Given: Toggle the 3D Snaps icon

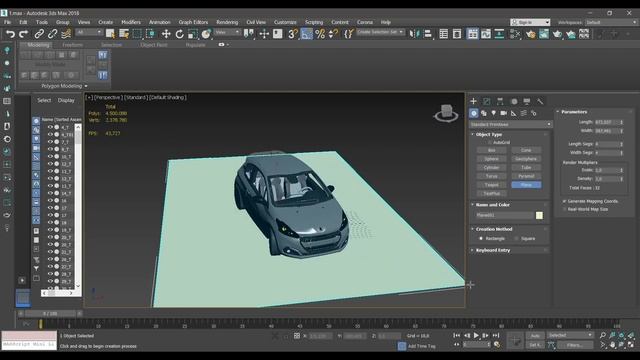Looking at the screenshot, I should pos(293,34).
